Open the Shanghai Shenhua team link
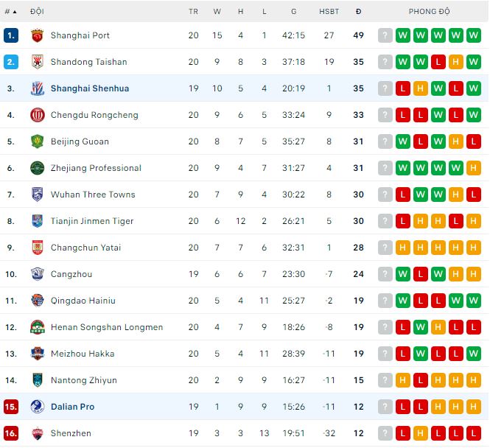This screenshot has width=490, height=448. (x=89, y=88)
